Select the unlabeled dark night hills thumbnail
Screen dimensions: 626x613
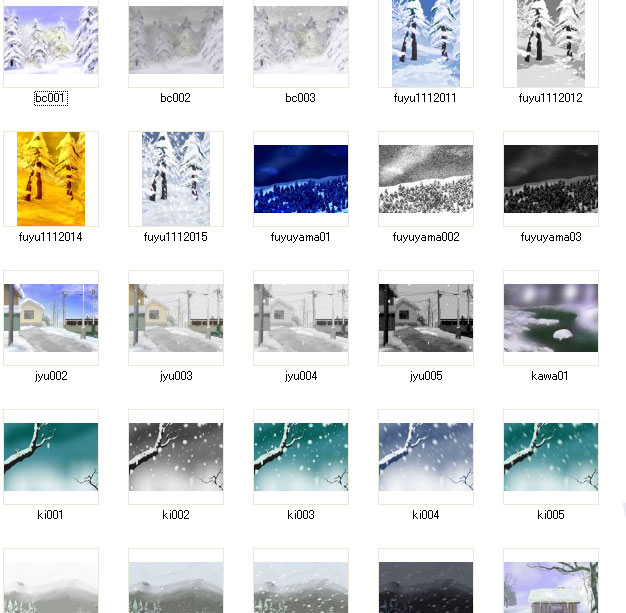426,587
